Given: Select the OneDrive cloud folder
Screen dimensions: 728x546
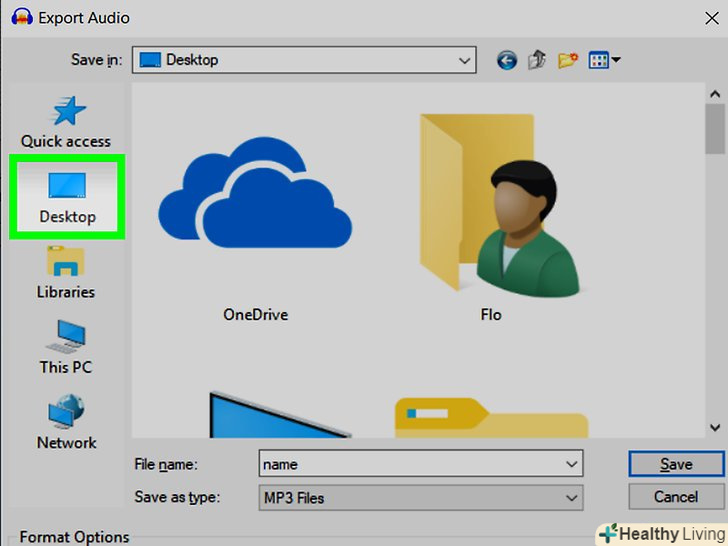Looking at the screenshot, I should [x=255, y=193].
